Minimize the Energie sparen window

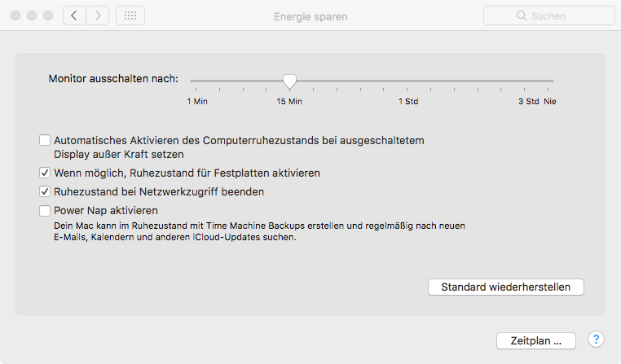point(32,15)
